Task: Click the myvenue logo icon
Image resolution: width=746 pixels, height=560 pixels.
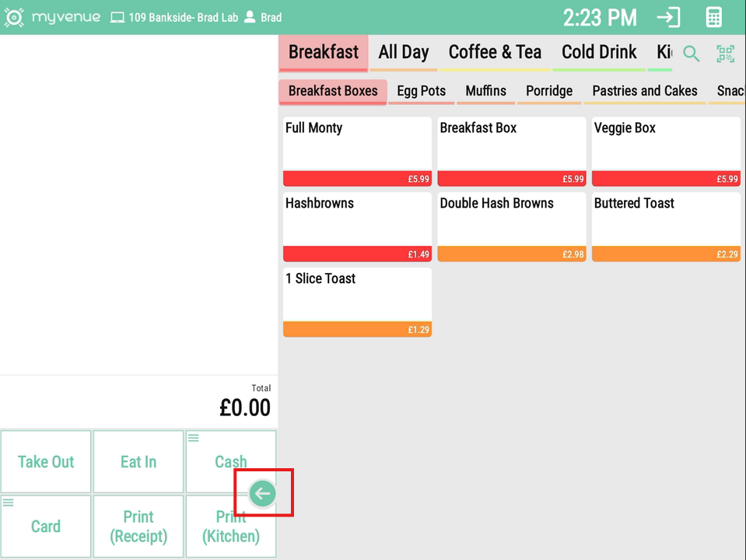Action: [x=14, y=17]
